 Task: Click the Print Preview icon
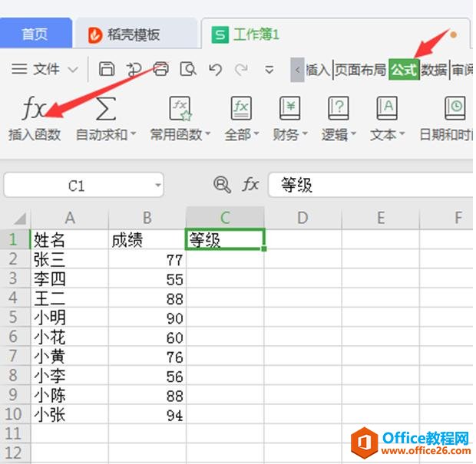[x=188, y=69]
